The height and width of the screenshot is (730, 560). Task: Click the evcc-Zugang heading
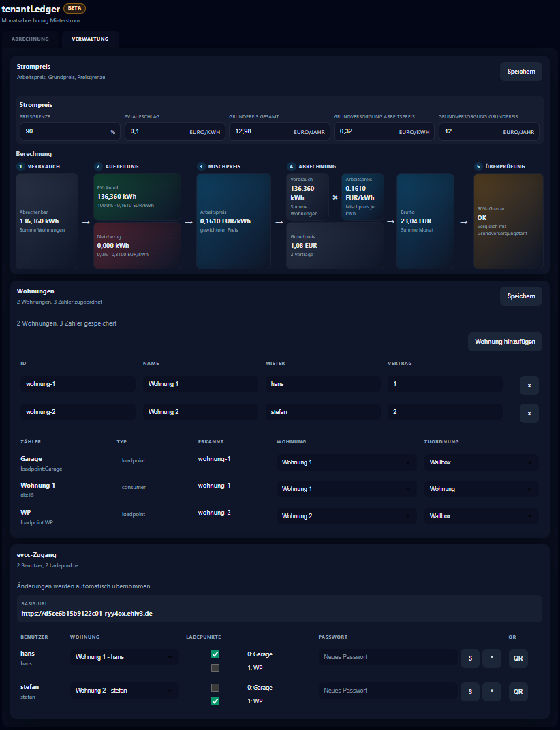[36, 555]
